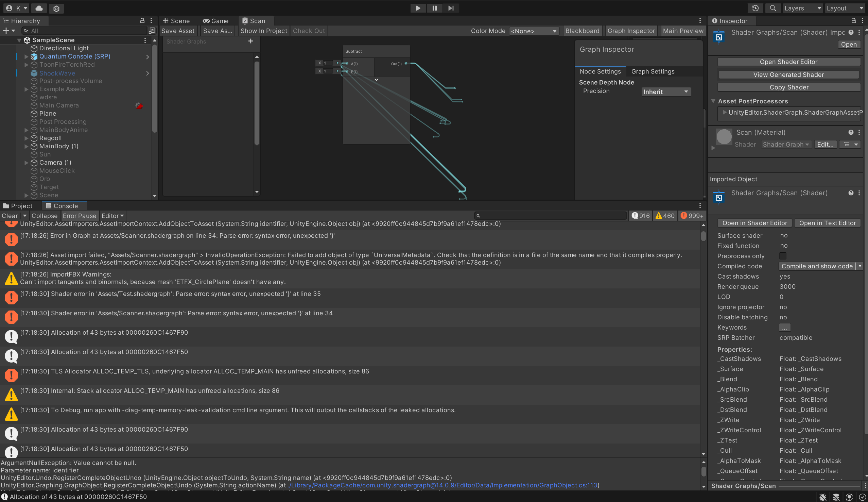Open the Layout dropdown
The image size is (868, 502).
point(845,8)
